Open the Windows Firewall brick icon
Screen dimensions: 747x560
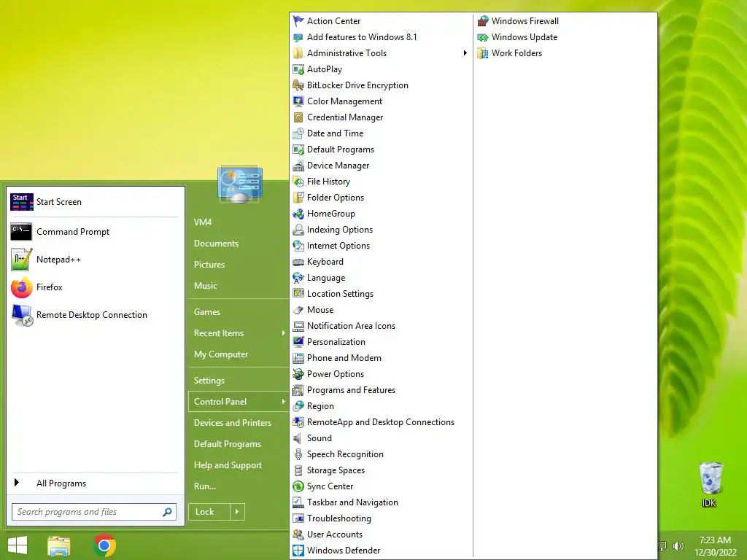tap(483, 21)
